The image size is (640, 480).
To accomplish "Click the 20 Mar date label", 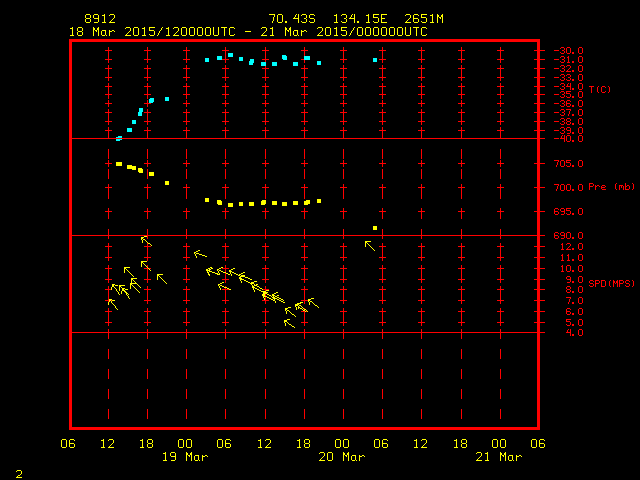I will click(342, 457).
